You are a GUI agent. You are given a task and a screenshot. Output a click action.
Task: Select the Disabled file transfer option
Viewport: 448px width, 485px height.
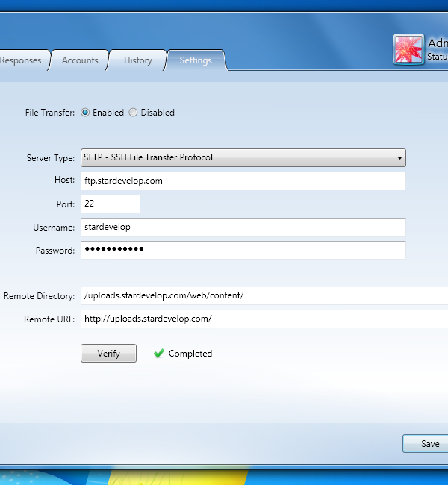(133, 113)
